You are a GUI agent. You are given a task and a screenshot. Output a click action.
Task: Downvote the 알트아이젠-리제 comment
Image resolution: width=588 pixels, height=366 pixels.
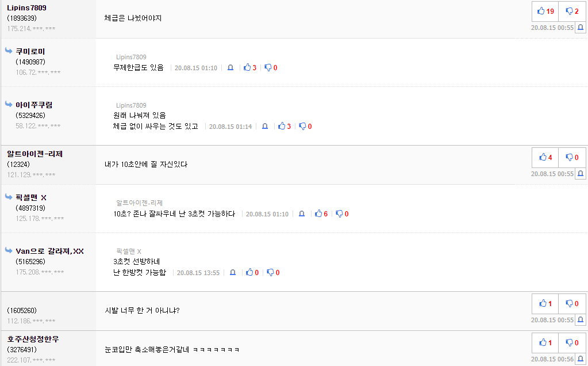point(572,157)
